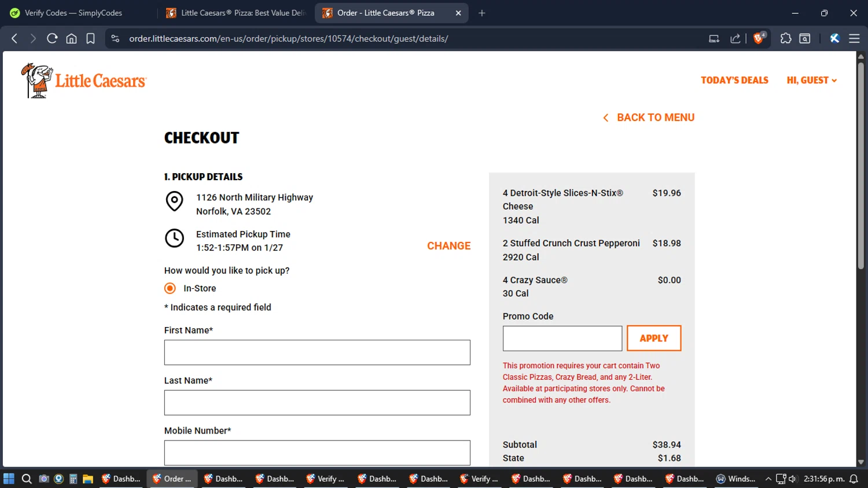The width and height of the screenshot is (868, 488).
Task: Click the Subtotal $38.94 amount
Action: coord(667,445)
